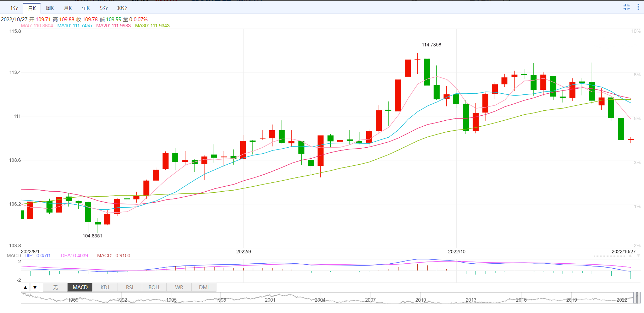Select the 日K daily candlestick tab
The width and height of the screenshot is (644, 313).
(x=32, y=8)
